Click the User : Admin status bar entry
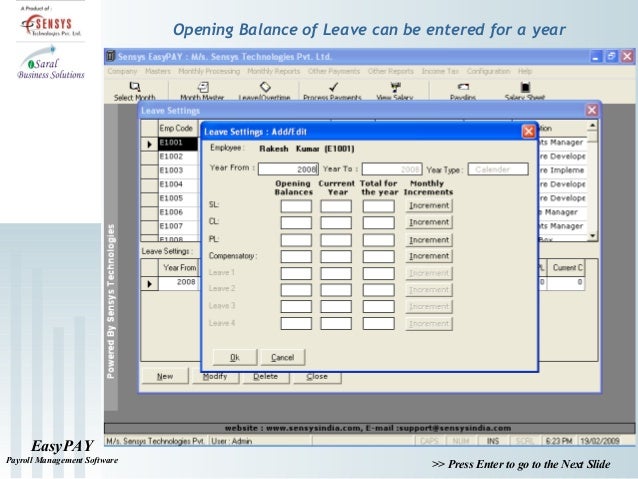 pyautogui.click(x=260, y=441)
